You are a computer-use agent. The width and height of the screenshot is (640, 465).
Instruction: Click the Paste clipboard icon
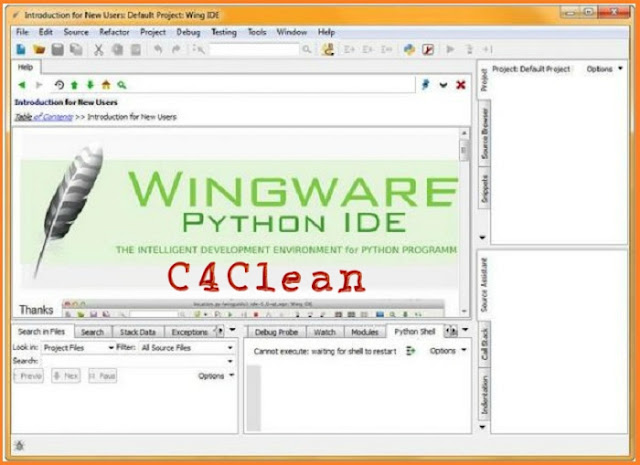coord(136,49)
